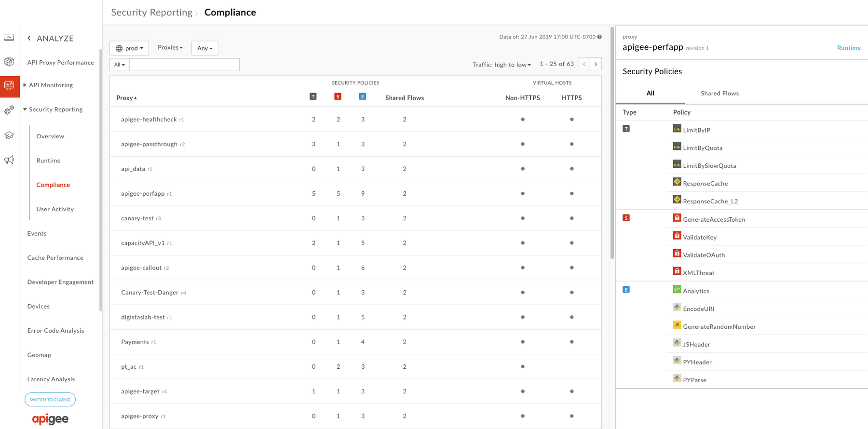The image size is (868, 429).
Task: Click the GenerateRandomNumber JS icon
Action: click(677, 325)
